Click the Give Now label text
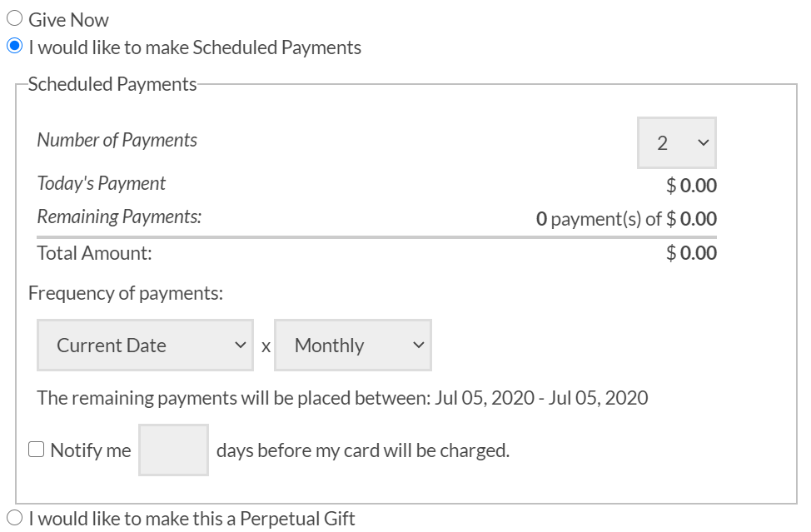Viewport: 811px width, 532px height. tap(68, 19)
